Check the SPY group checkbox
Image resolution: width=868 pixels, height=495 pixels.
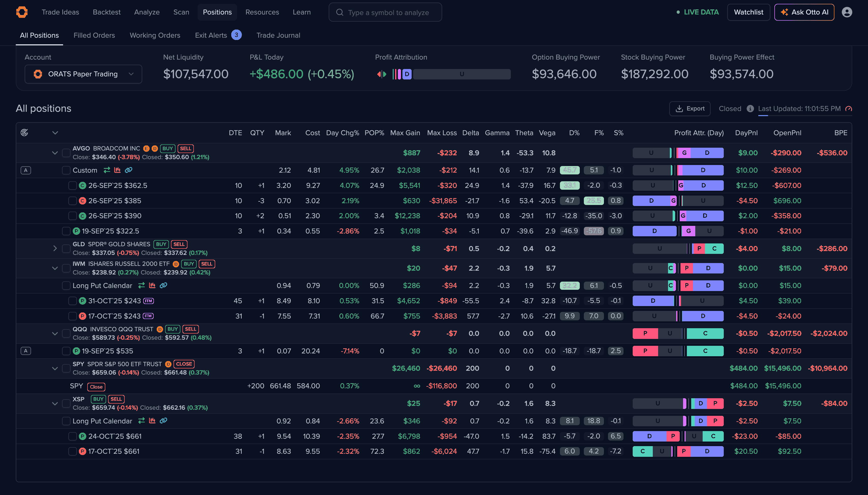coord(66,368)
